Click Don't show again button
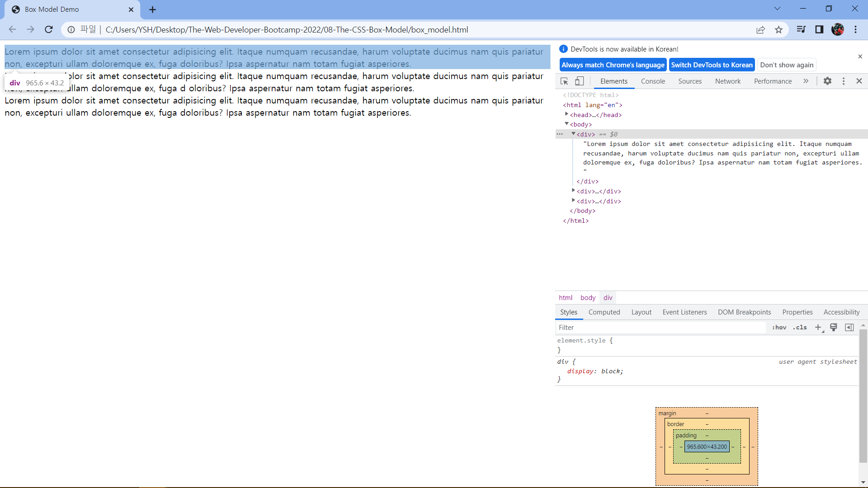This screenshot has width=868, height=488. pyautogui.click(x=787, y=65)
